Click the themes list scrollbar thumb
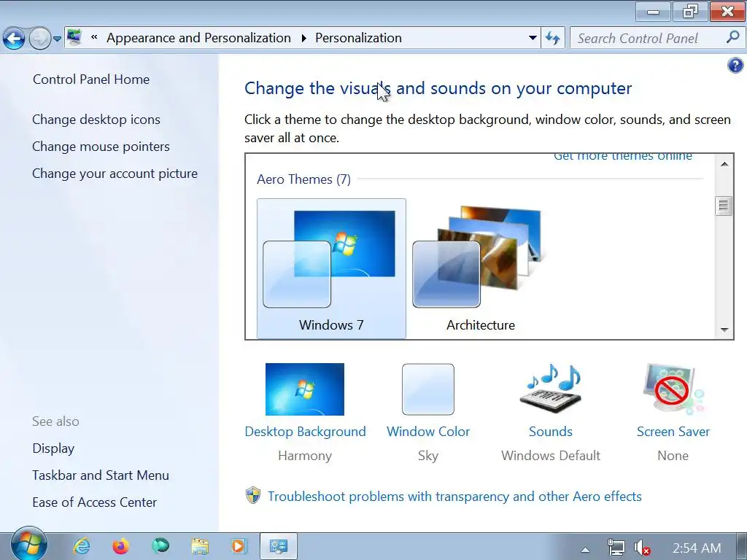This screenshot has height=560, width=747. tap(724, 206)
